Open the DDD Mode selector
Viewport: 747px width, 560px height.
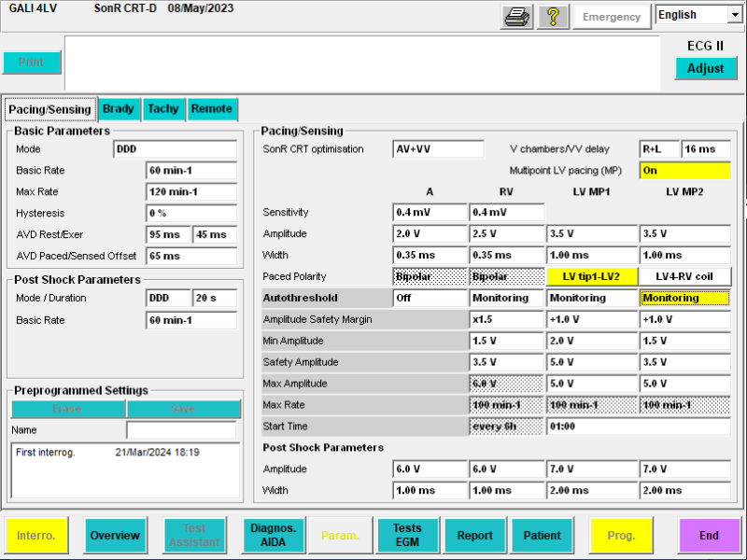(x=177, y=149)
